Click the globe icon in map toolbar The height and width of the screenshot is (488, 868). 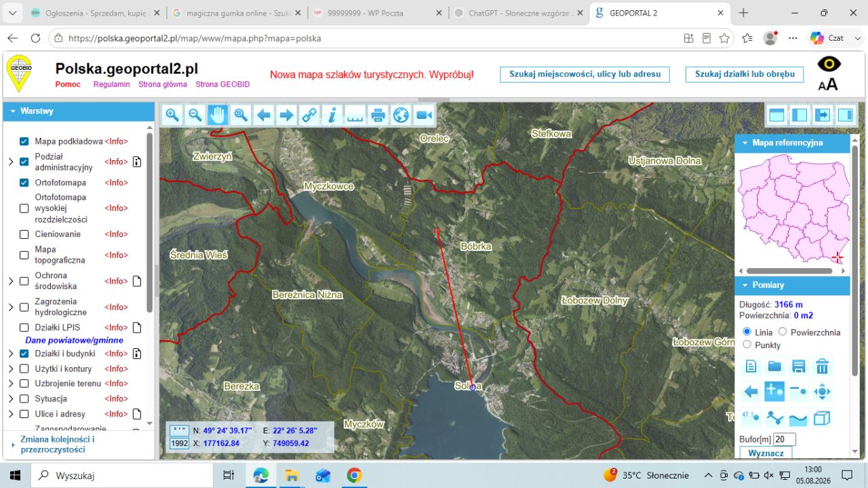[x=401, y=115]
